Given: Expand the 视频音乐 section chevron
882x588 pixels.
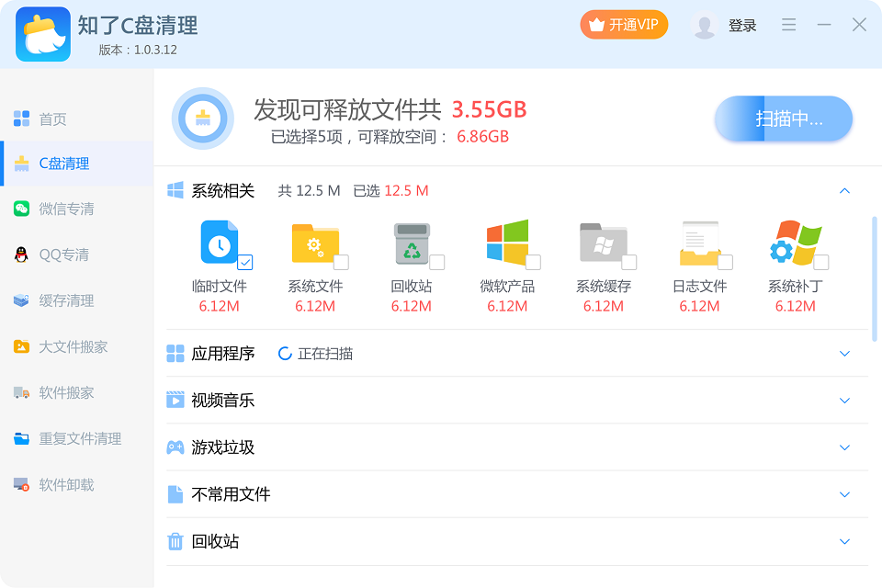Looking at the screenshot, I should [x=844, y=401].
